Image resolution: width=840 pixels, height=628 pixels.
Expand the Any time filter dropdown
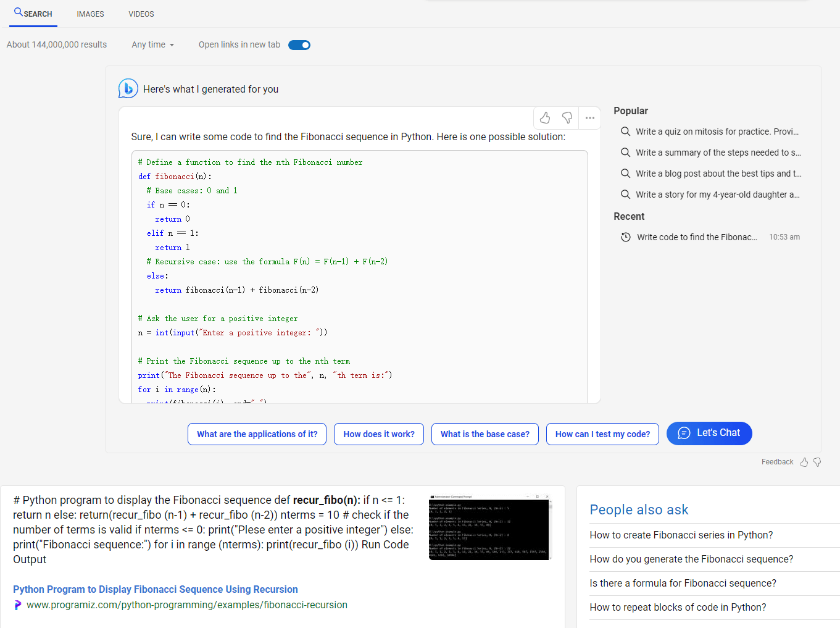(x=152, y=45)
